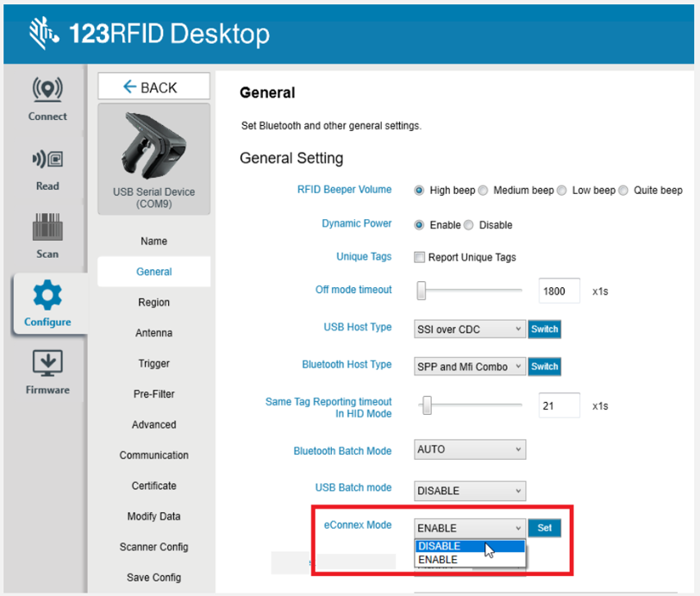Open the Antenna settings page
The height and width of the screenshot is (596, 700).
(153, 333)
